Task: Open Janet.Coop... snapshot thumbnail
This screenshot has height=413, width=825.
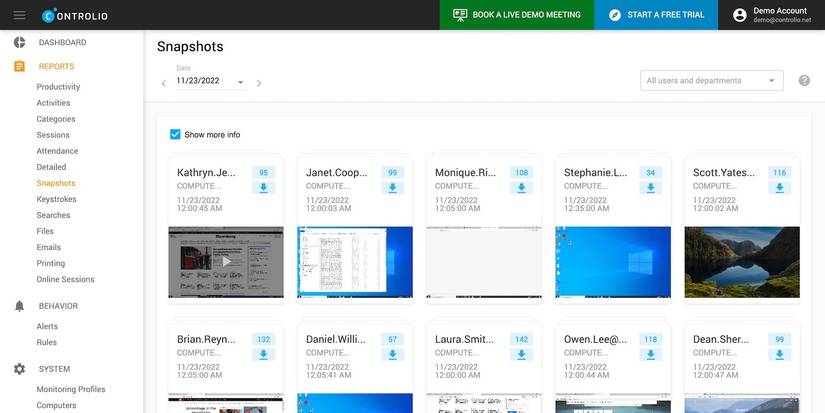Action: (x=355, y=262)
